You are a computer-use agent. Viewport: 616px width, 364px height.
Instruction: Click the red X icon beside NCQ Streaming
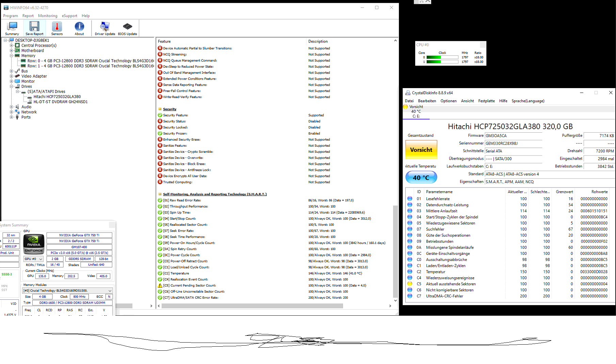(x=160, y=54)
